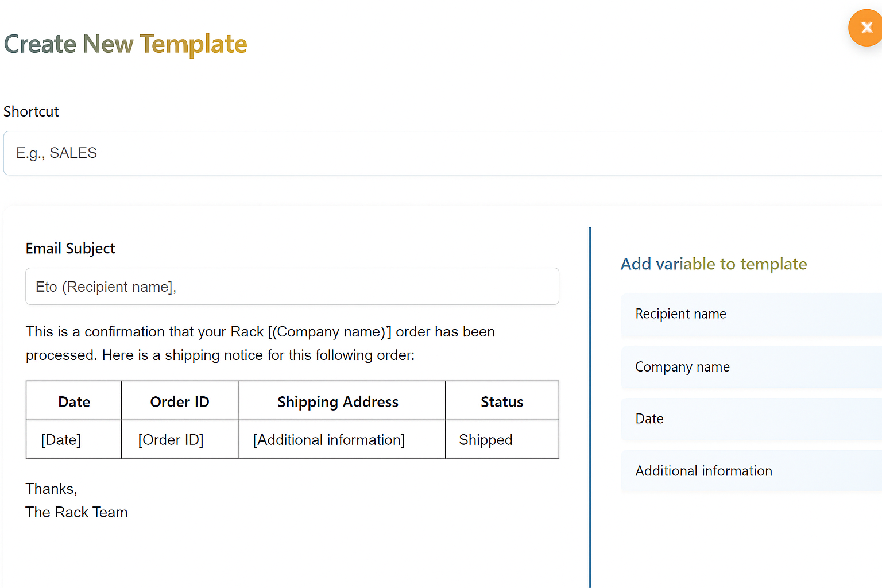Select the Date column header
This screenshot has width=882, height=588.
pyautogui.click(x=73, y=401)
